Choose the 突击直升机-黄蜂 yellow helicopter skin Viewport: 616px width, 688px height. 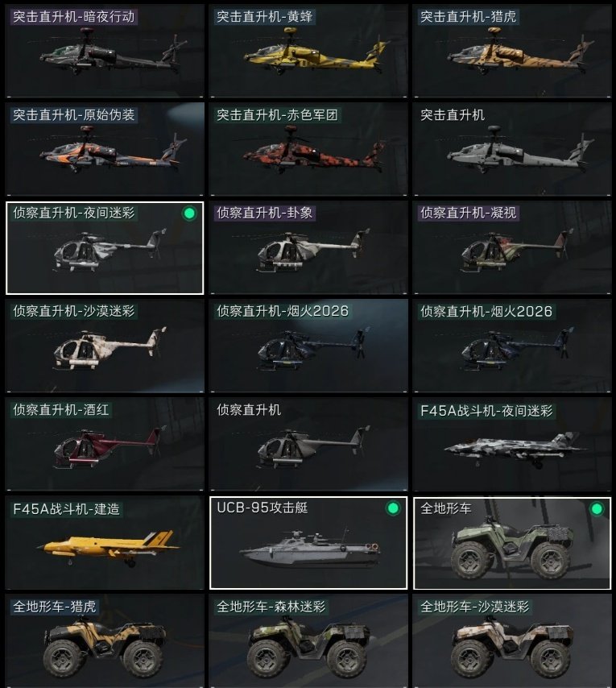click(308, 51)
